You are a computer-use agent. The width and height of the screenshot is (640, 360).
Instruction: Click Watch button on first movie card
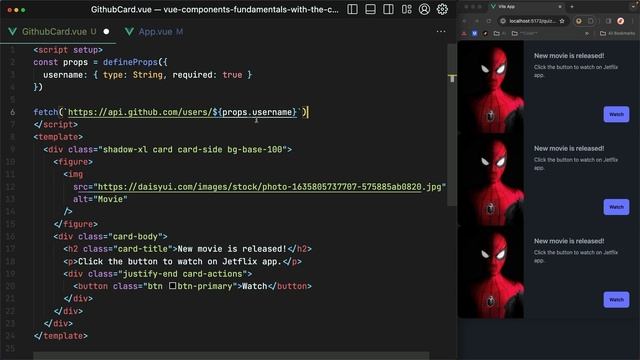click(x=616, y=114)
